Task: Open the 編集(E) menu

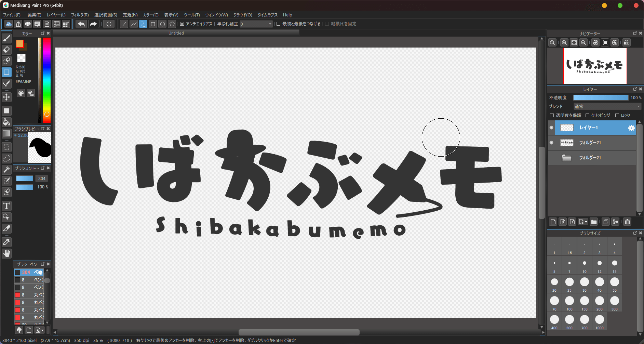Action: tap(34, 15)
